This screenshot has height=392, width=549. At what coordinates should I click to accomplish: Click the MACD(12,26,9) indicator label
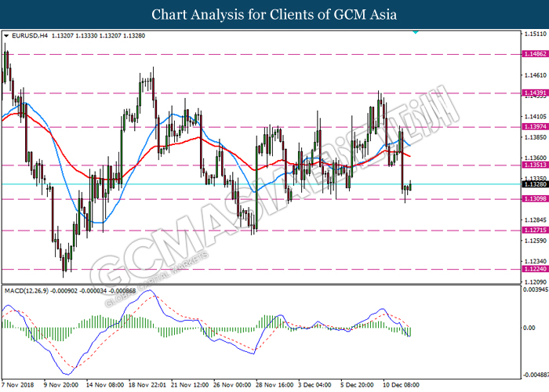pyautogui.click(x=27, y=291)
